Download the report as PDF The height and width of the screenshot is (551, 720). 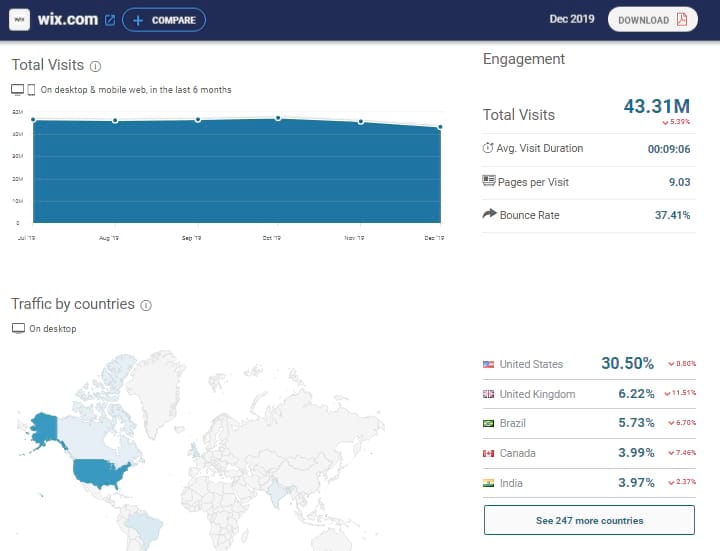click(652, 20)
